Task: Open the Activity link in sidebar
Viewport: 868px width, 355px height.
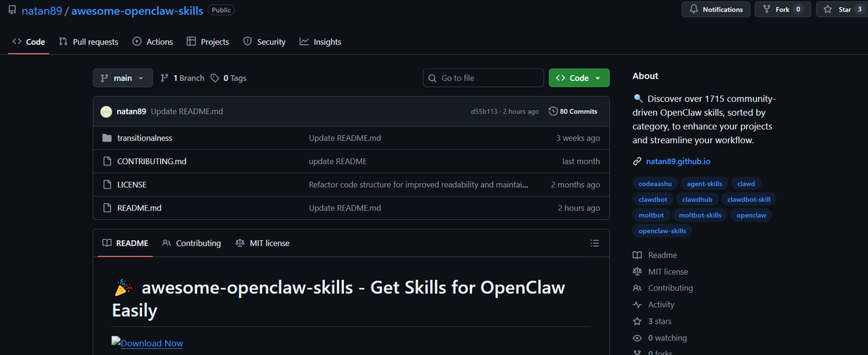Action: [654, 304]
